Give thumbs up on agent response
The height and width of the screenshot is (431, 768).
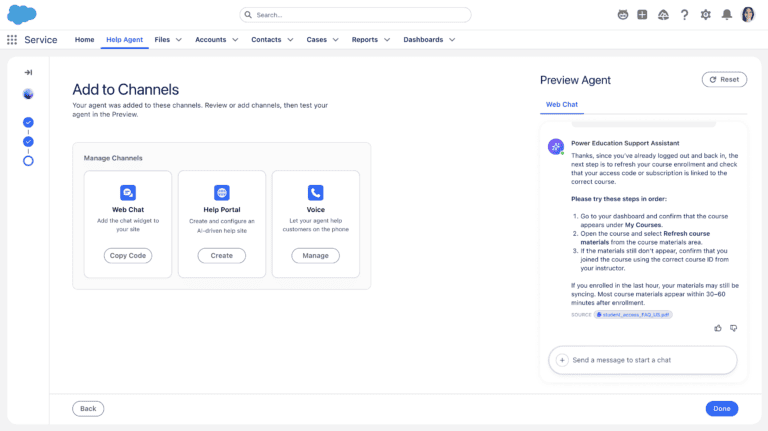[718, 328]
